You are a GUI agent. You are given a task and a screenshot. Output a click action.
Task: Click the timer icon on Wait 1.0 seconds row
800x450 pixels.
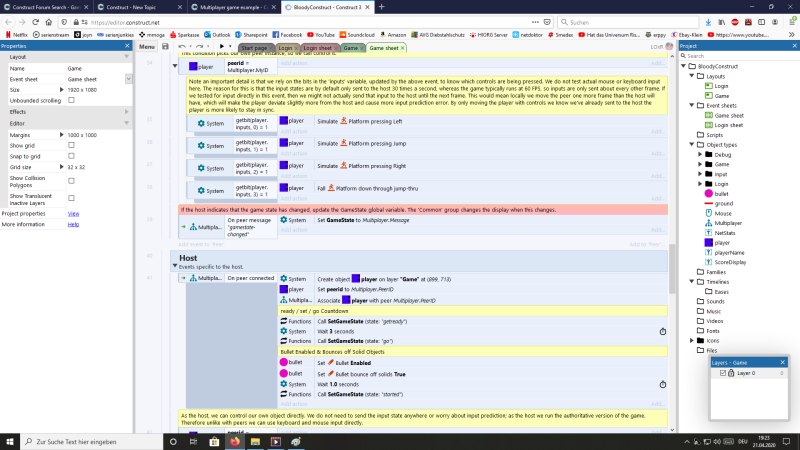662,384
